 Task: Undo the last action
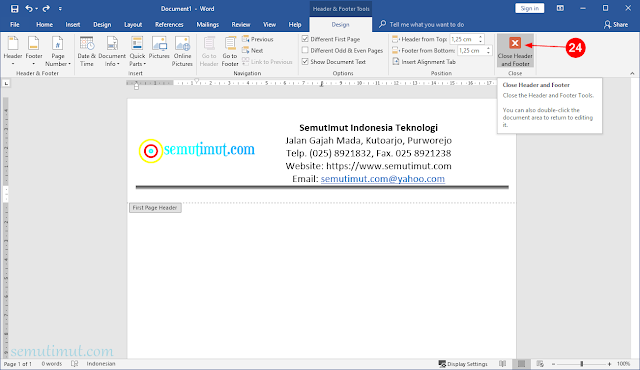(x=29, y=9)
